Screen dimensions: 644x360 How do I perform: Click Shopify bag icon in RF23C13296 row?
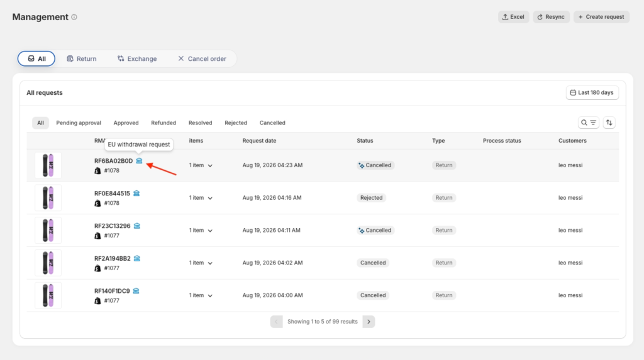point(97,236)
